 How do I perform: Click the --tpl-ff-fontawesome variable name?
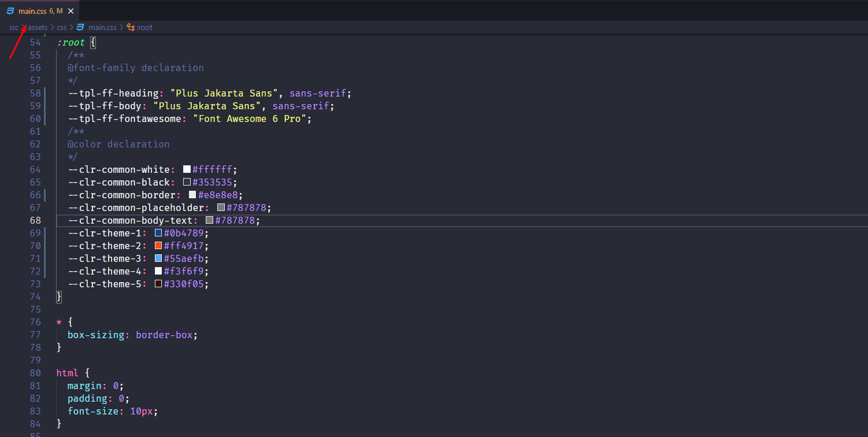[125, 118]
